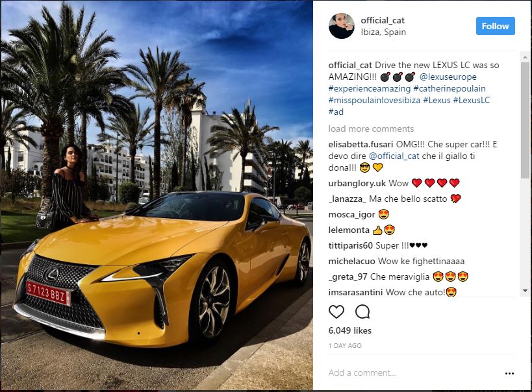This screenshot has width=532, height=392.
Task: Open the #LexusLC hashtag
Action: pos(472,100)
